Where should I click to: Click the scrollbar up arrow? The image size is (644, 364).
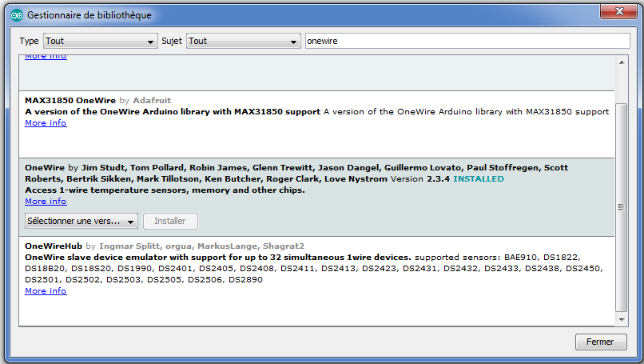622,62
